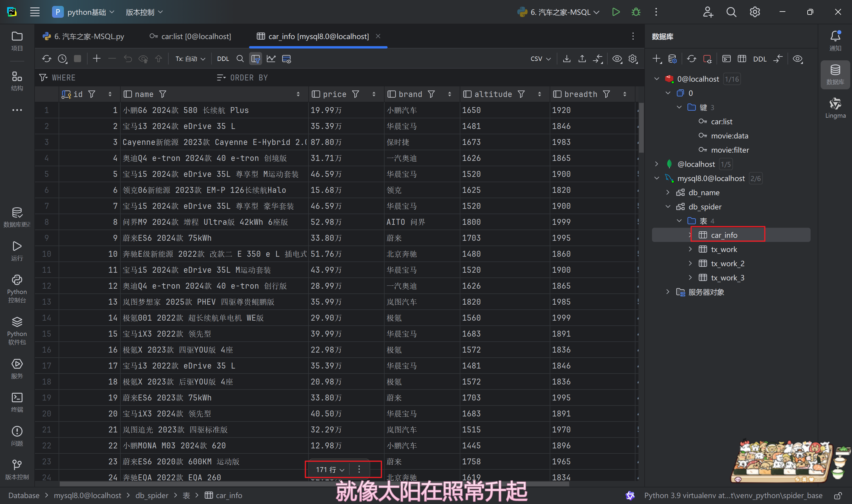This screenshot has width=852, height=504.
Task: Search in table with find icon
Action: pyautogui.click(x=240, y=59)
